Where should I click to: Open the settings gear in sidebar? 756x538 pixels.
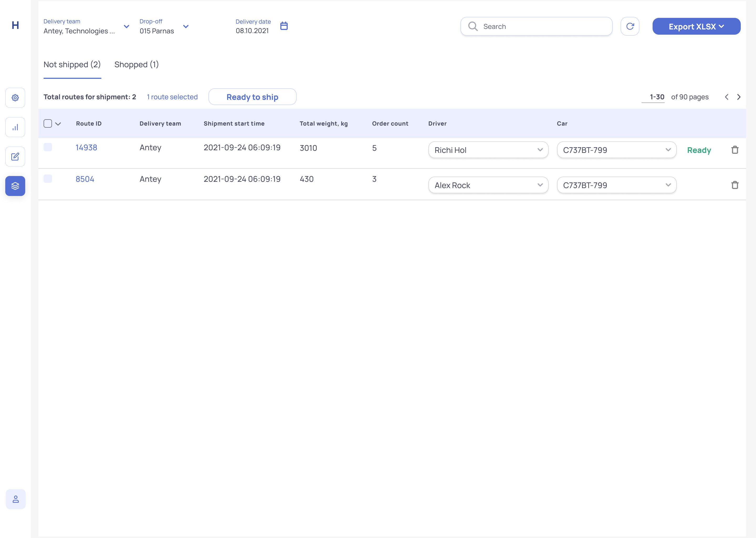click(15, 98)
